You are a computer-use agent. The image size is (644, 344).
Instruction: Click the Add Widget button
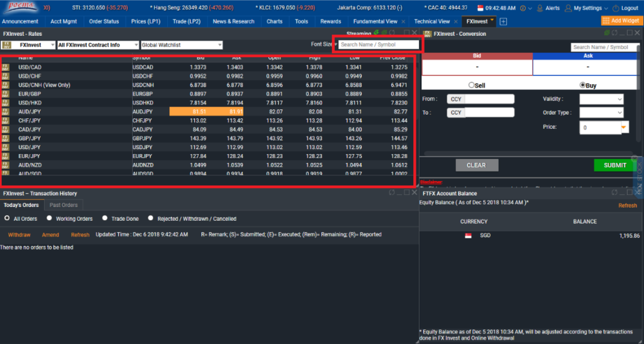coord(620,21)
